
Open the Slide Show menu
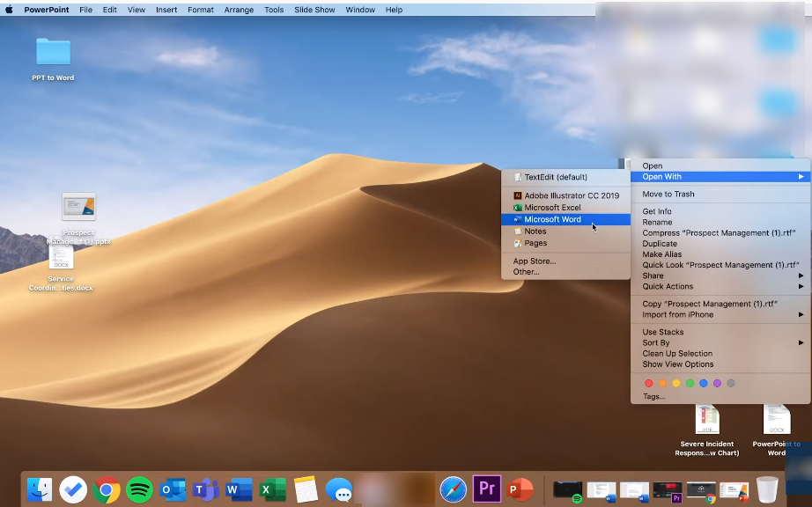click(314, 10)
